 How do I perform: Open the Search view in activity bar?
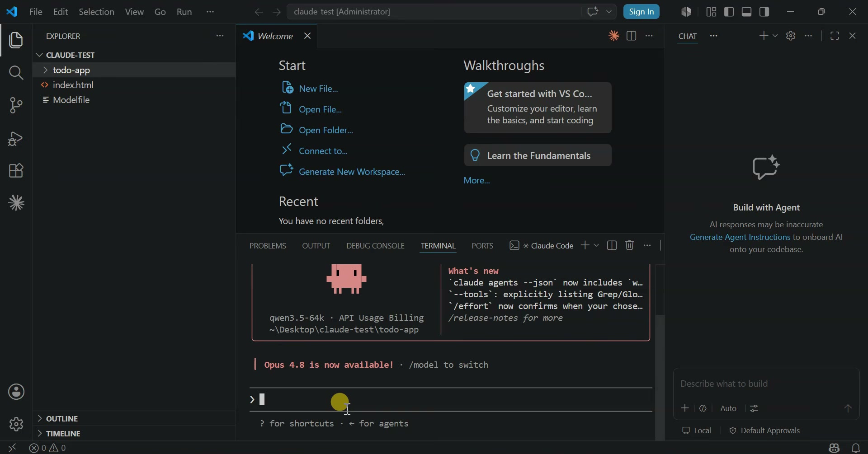click(x=16, y=73)
